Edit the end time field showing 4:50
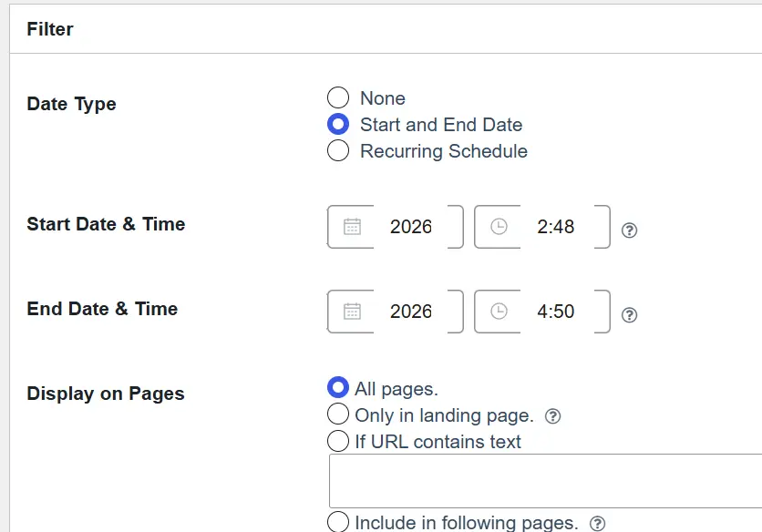762x532 pixels. 555,312
